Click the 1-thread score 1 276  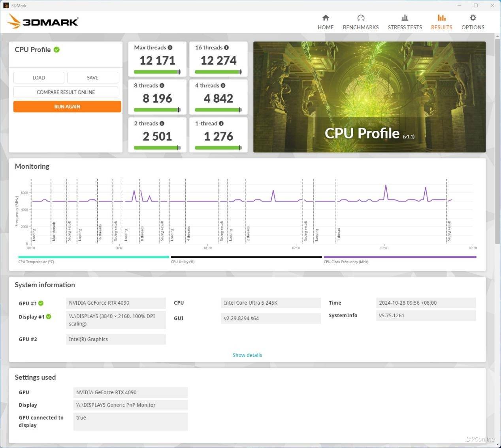(218, 136)
